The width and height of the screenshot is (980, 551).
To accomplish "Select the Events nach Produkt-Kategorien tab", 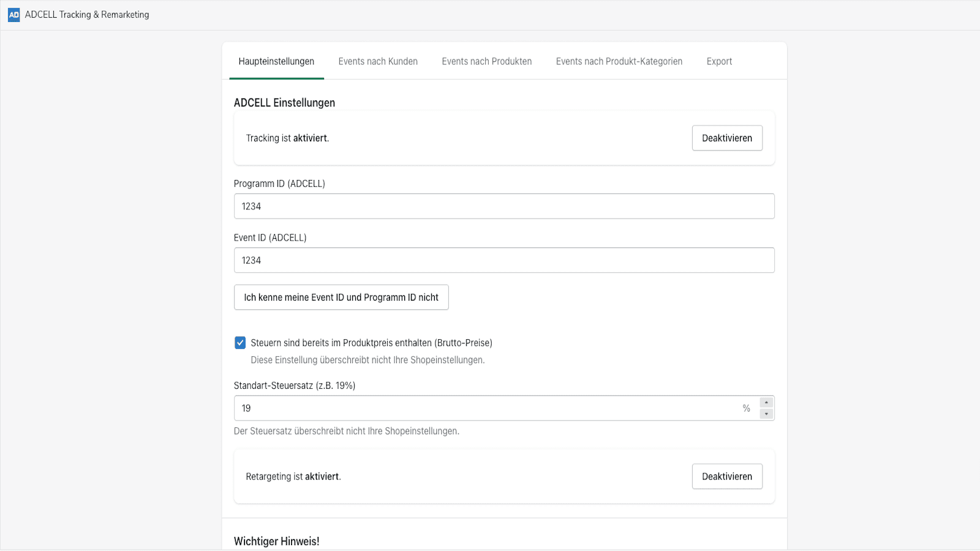I will tap(619, 61).
